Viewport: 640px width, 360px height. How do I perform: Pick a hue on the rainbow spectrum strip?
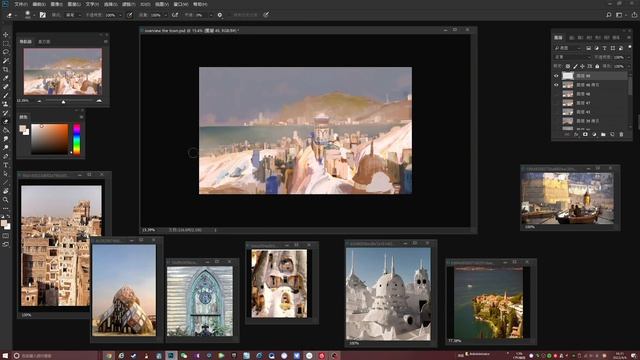77,139
